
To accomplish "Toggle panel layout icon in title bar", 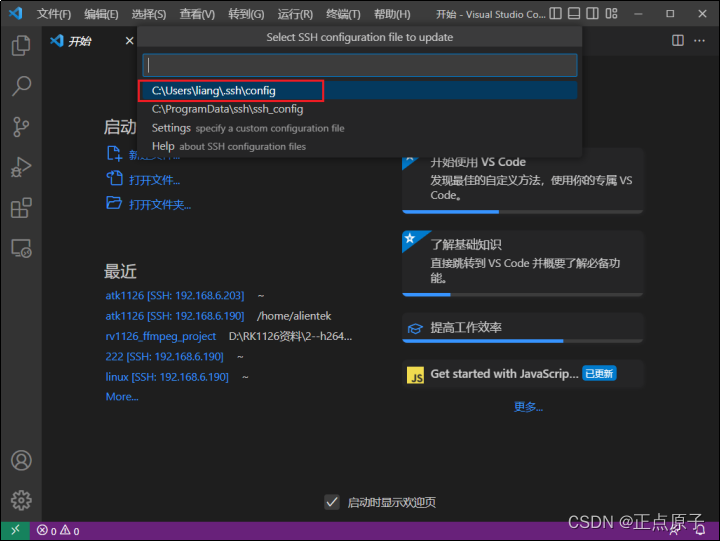I will point(574,14).
